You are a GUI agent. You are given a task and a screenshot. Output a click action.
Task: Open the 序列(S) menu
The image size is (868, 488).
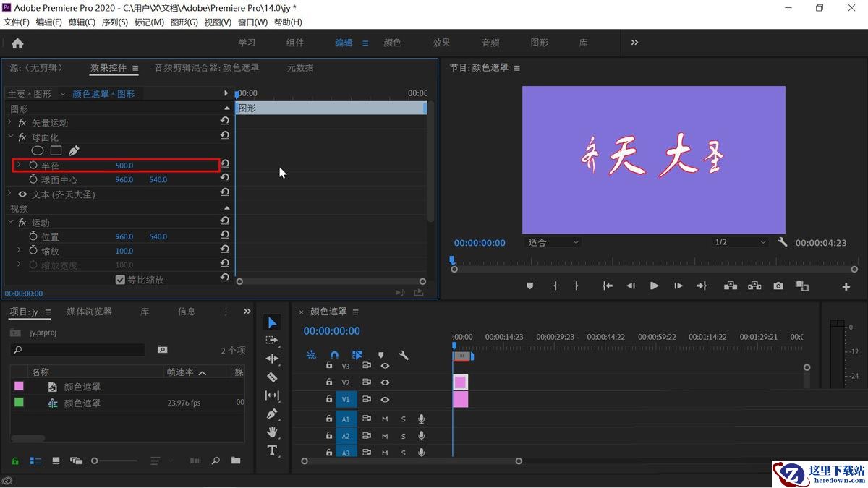coord(114,22)
